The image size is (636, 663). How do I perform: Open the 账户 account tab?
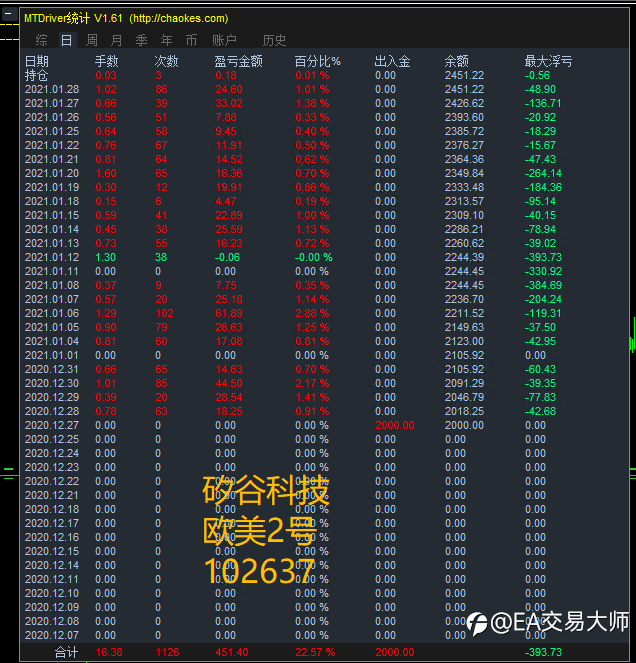pos(224,40)
